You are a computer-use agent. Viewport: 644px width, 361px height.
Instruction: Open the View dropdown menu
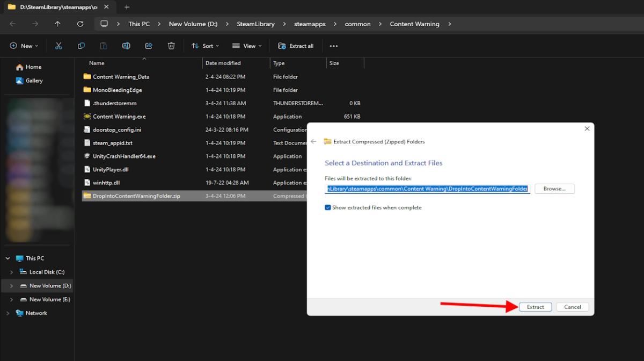(x=247, y=46)
